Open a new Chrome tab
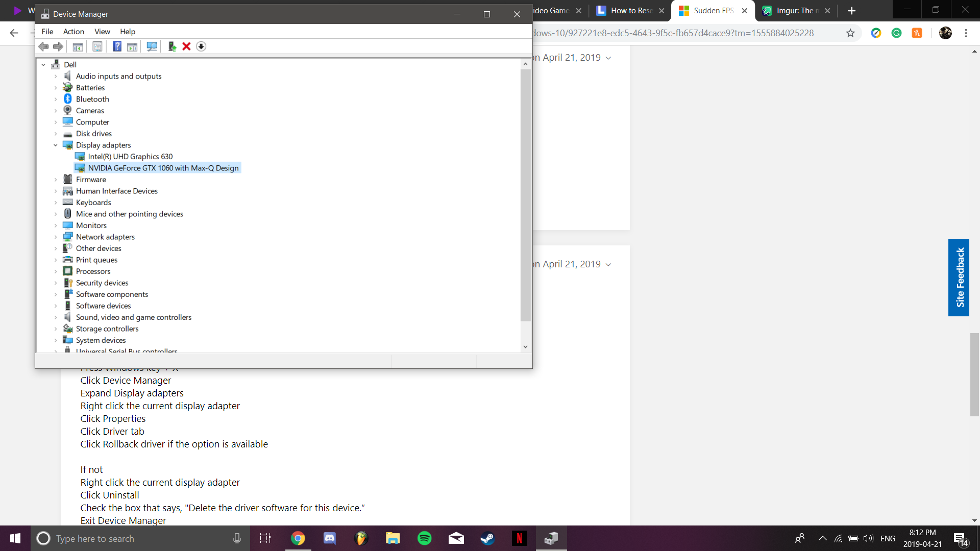 [x=851, y=11]
